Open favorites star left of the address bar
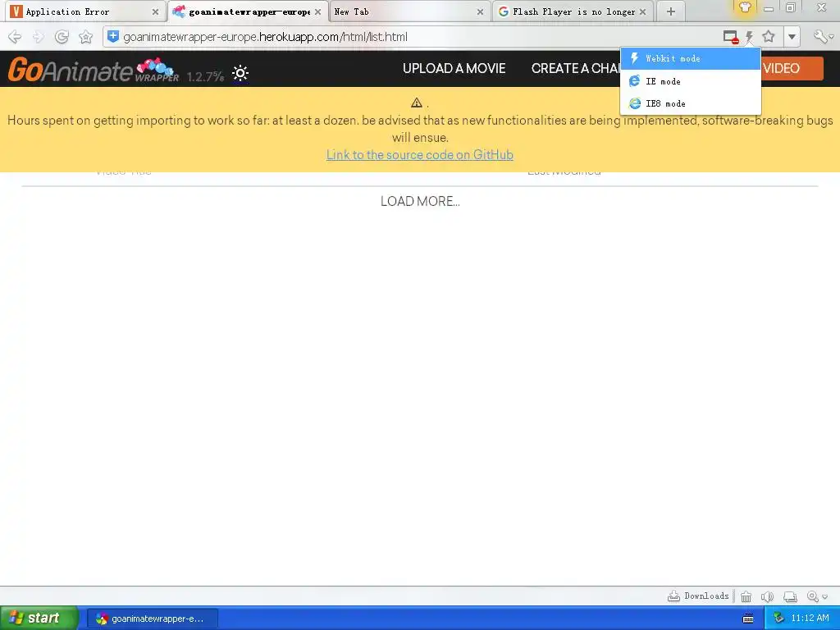The width and height of the screenshot is (840, 630). 85,37
